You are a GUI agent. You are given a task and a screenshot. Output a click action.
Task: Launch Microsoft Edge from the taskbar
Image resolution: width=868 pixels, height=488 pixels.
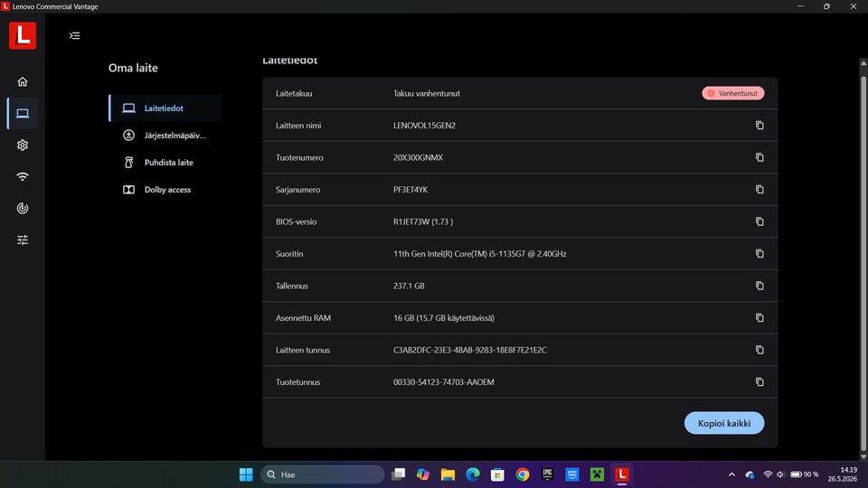coord(473,474)
